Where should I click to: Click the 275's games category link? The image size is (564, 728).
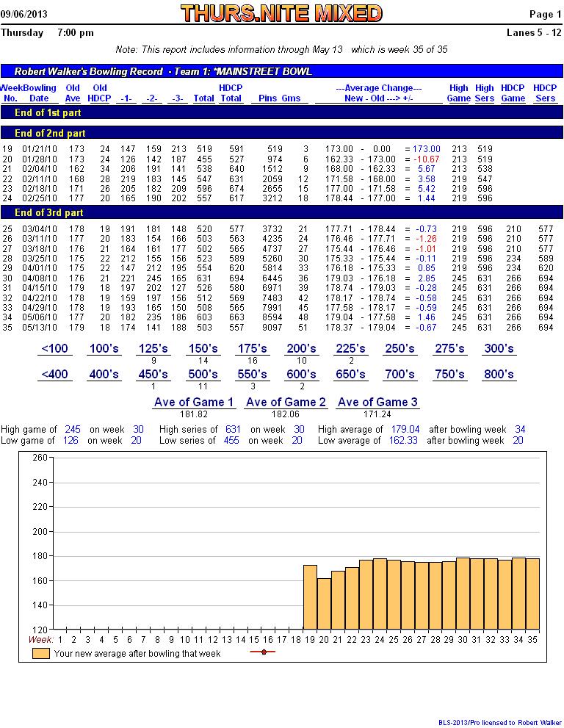(449, 349)
